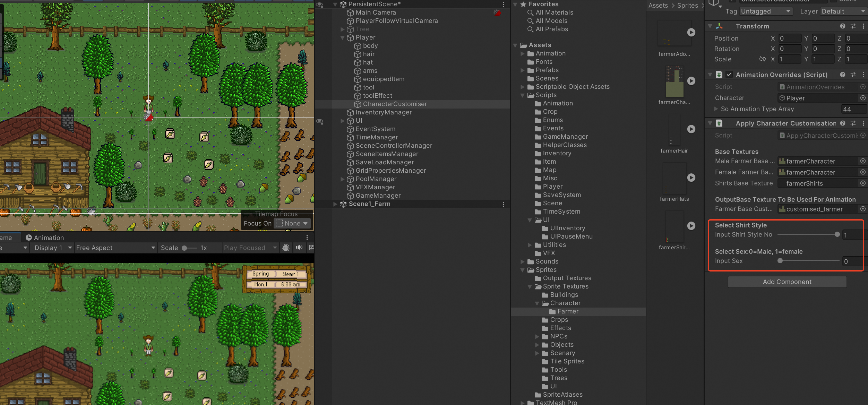Open the Free Aspect dropdown

pyautogui.click(x=115, y=248)
